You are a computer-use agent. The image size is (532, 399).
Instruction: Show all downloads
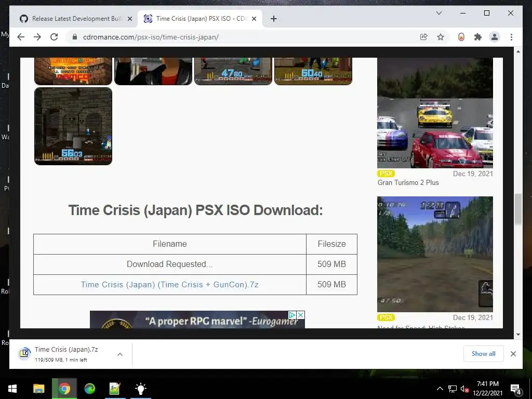484,354
